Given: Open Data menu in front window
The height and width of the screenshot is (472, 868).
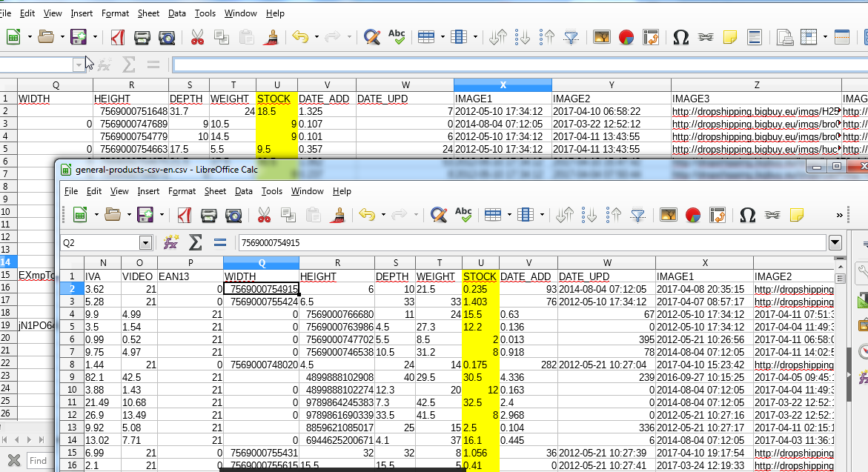Looking at the screenshot, I should click(244, 191).
